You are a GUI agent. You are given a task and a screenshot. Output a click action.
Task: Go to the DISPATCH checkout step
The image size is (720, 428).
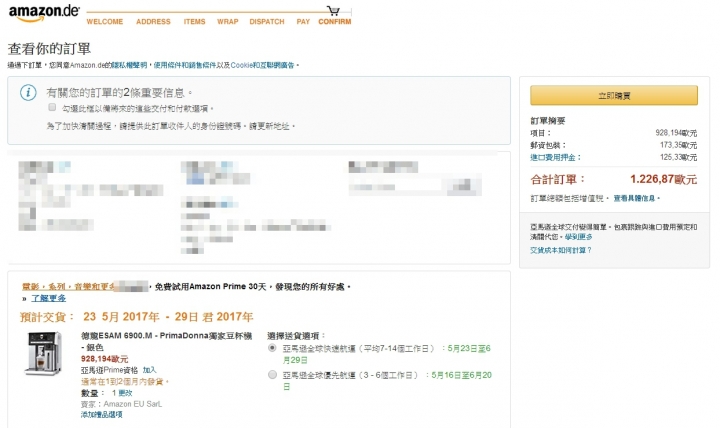click(x=267, y=22)
